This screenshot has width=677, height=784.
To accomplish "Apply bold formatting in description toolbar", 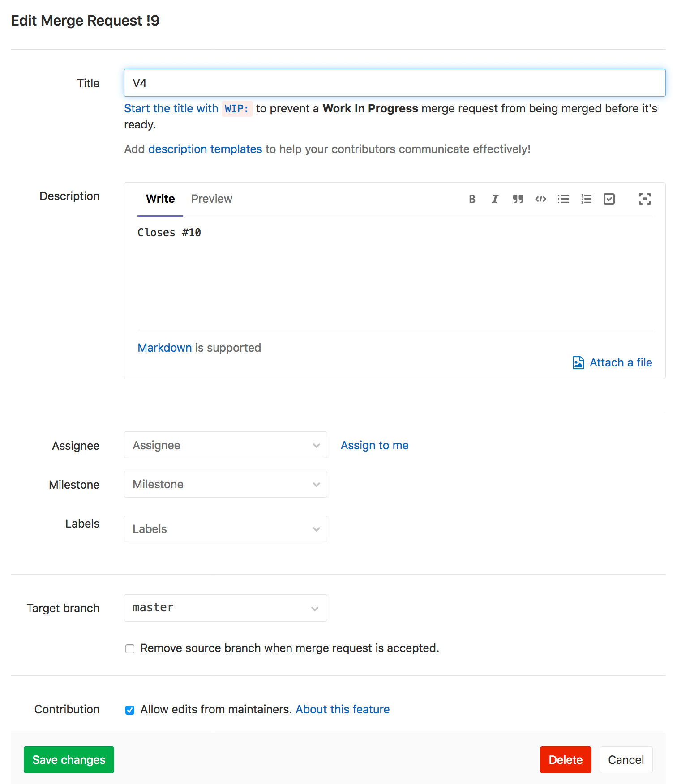I will coord(472,199).
